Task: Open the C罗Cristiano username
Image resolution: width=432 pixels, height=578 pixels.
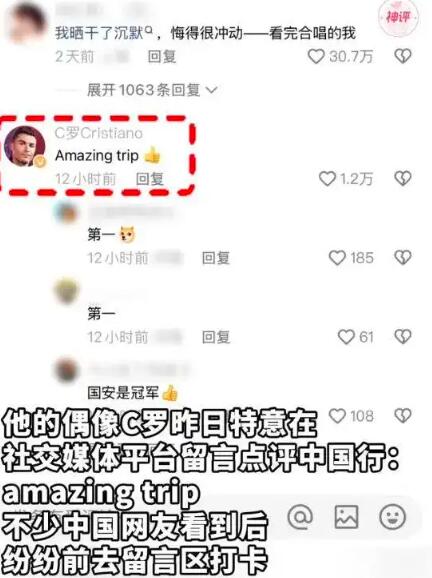Action: tap(99, 133)
